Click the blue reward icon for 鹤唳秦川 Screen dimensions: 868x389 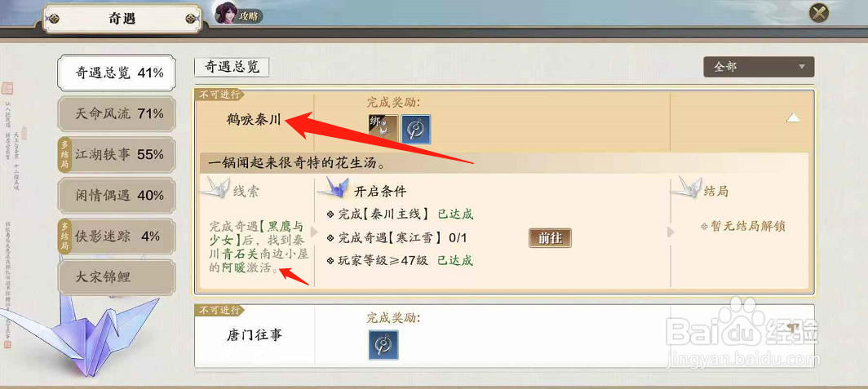click(x=416, y=129)
